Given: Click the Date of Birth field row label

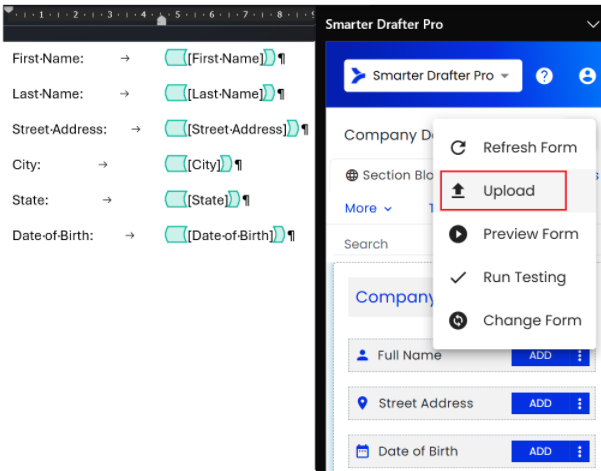Looking at the screenshot, I should coord(418,451).
